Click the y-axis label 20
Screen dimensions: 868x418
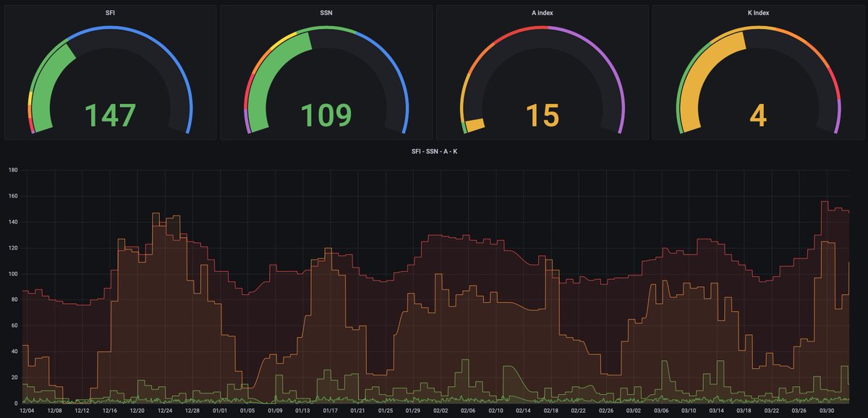pos(14,378)
